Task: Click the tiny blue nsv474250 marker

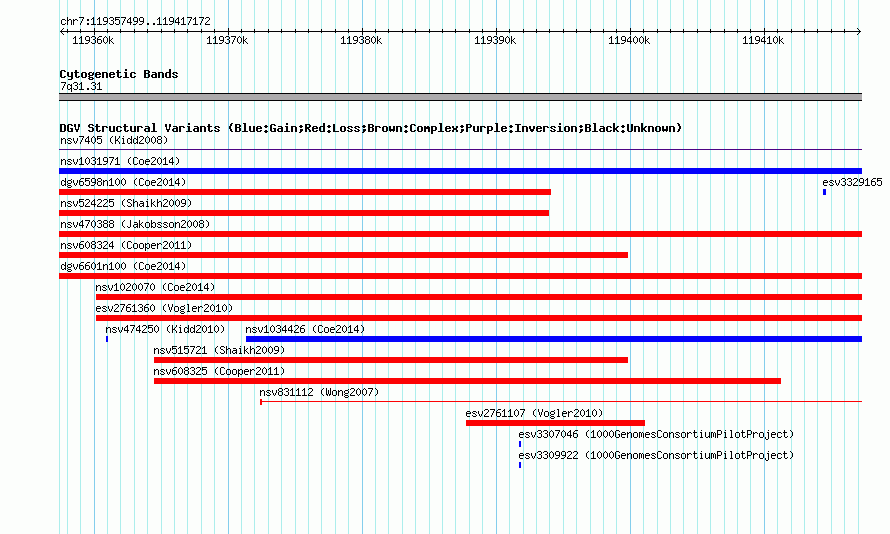Action: pos(107,339)
